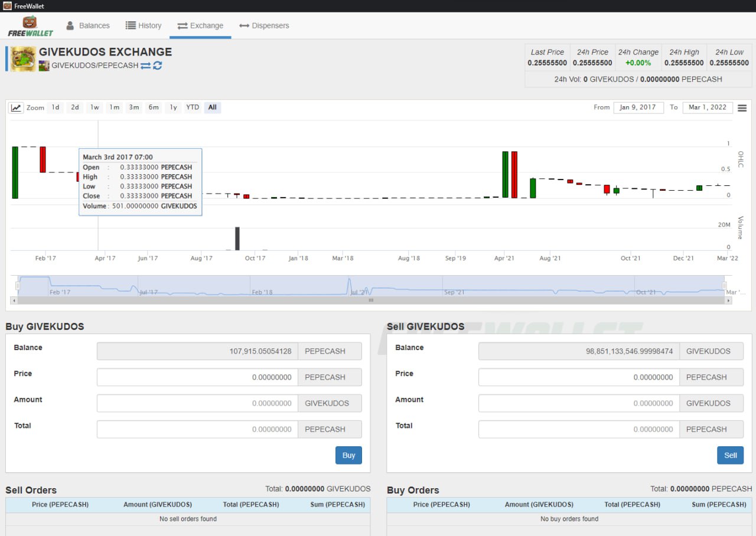The image size is (756, 536).
Task: Click the chart navigator scrollbar thumb
Action: coord(371,300)
